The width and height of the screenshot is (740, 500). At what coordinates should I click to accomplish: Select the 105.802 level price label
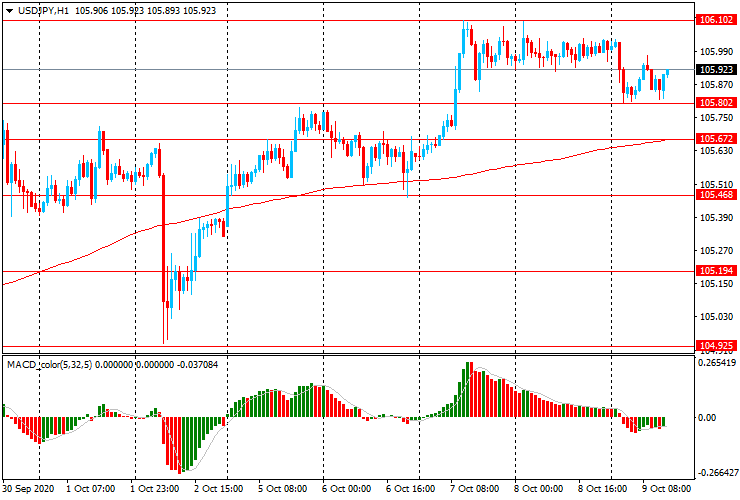[x=716, y=102]
